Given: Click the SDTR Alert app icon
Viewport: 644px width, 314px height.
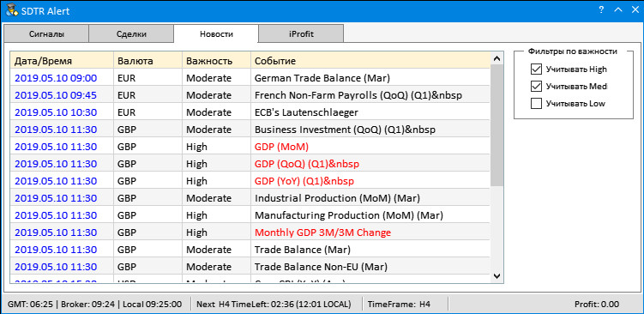Looking at the screenshot, I should click(x=12, y=10).
